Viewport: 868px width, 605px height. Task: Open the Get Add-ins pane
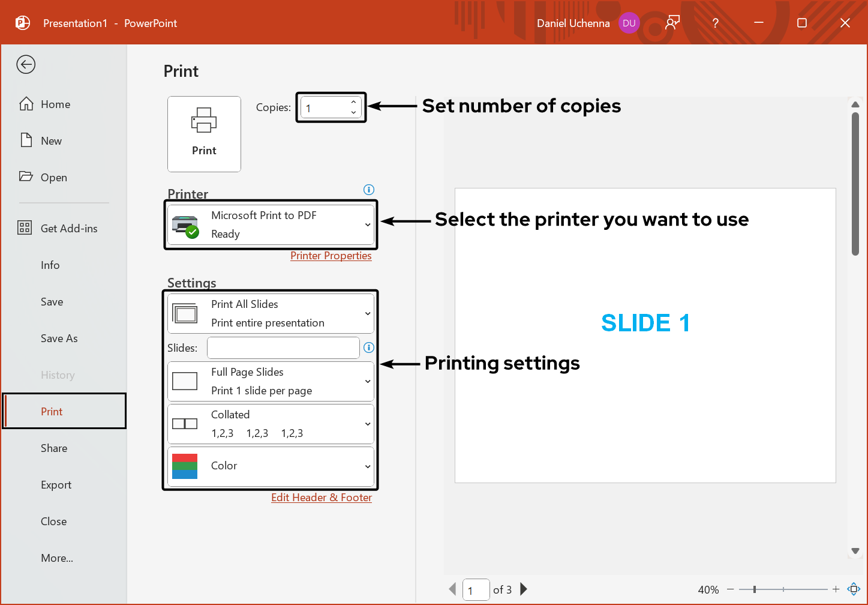pos(70,228)
